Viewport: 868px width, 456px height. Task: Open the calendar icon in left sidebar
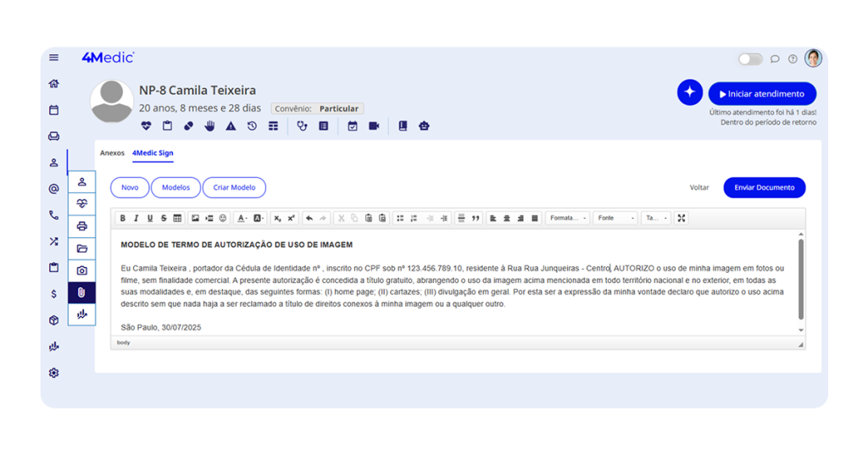click(x=53, y=110)
